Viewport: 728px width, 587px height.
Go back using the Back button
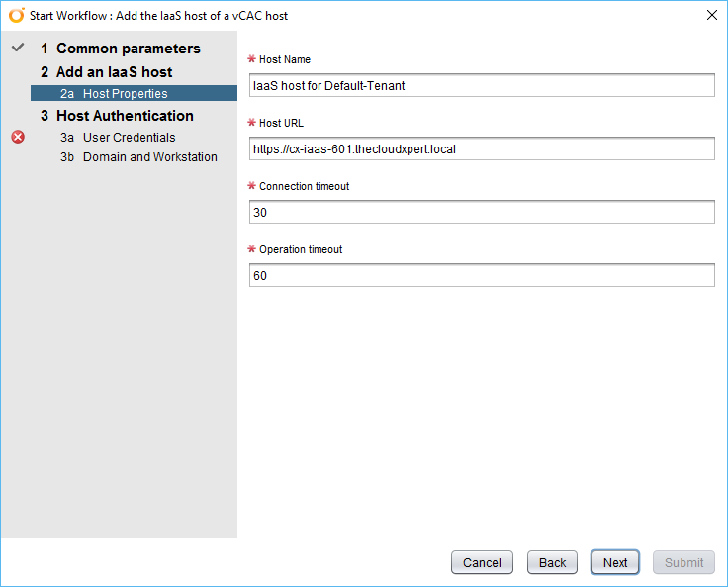(x=552, y=562)
